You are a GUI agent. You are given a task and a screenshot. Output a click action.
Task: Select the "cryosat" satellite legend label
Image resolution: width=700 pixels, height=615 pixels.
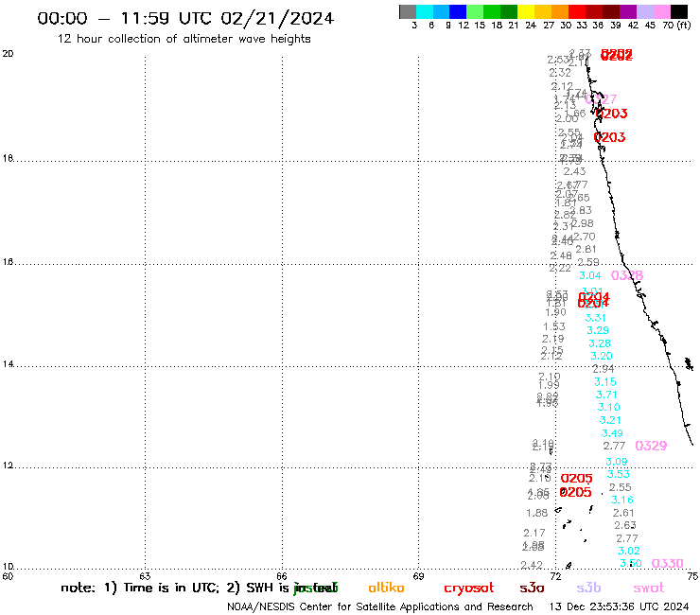coord(469,589)
